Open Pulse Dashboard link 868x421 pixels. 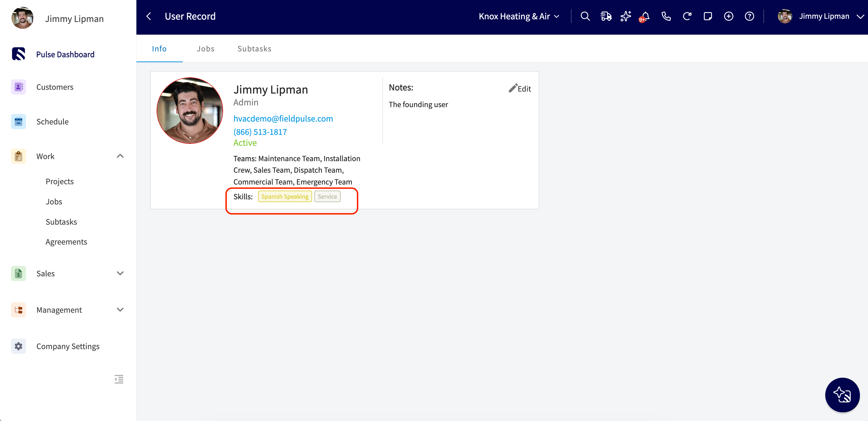[x=65, y=54]
